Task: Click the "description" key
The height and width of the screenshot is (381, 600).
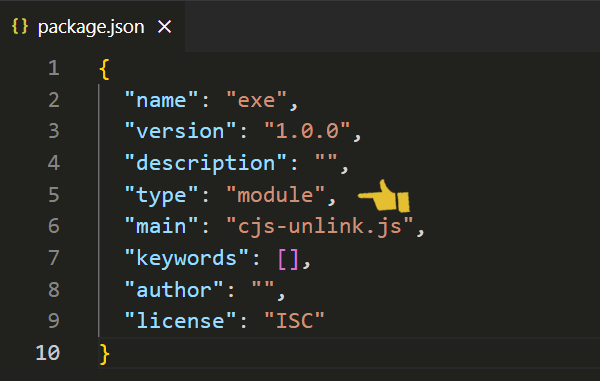Action: pyautogui.click(x=205, y=163)
